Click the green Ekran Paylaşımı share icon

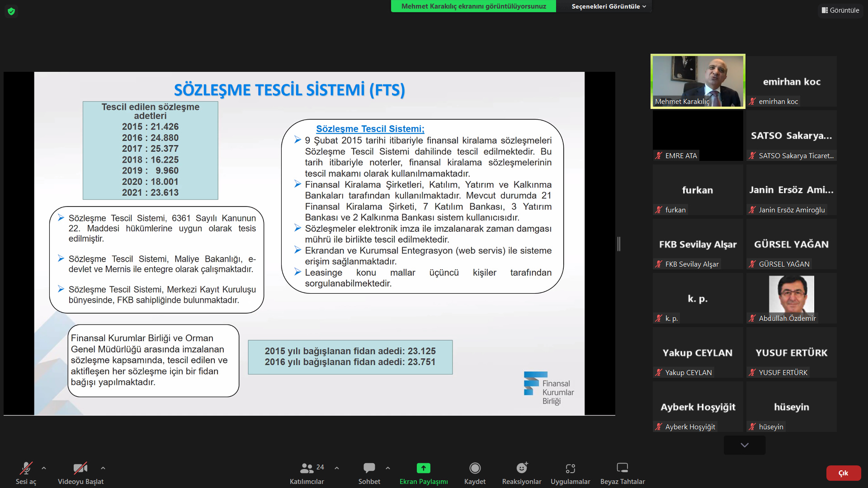(423, 469)
